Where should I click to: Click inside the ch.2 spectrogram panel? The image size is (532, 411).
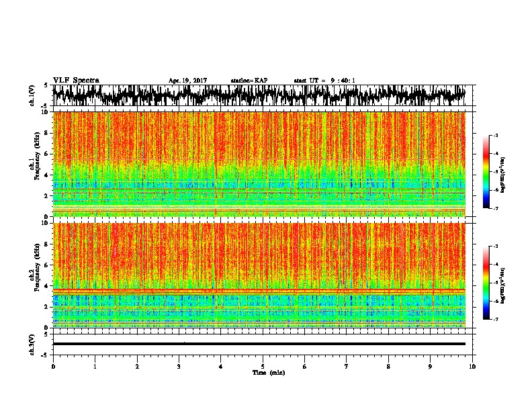259,275
